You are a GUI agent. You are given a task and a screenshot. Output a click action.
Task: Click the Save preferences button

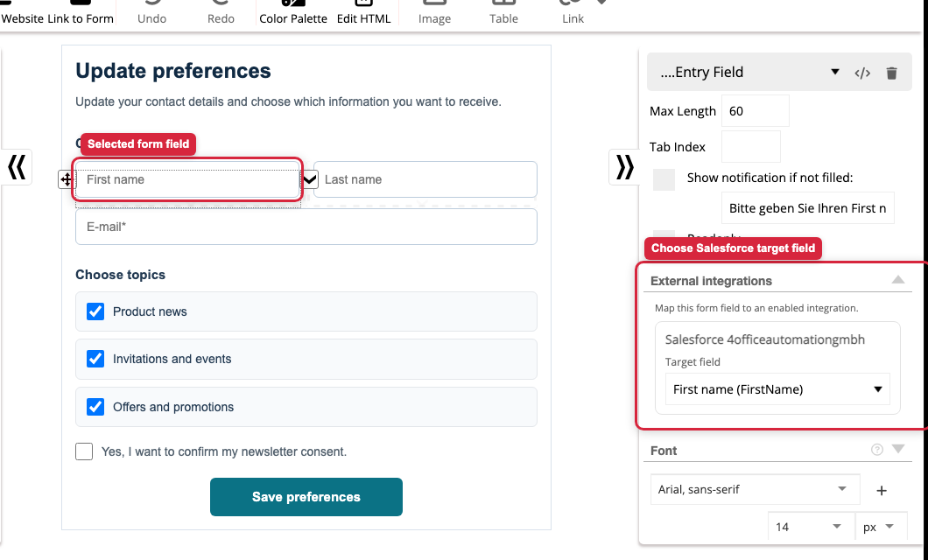point(306,497)
